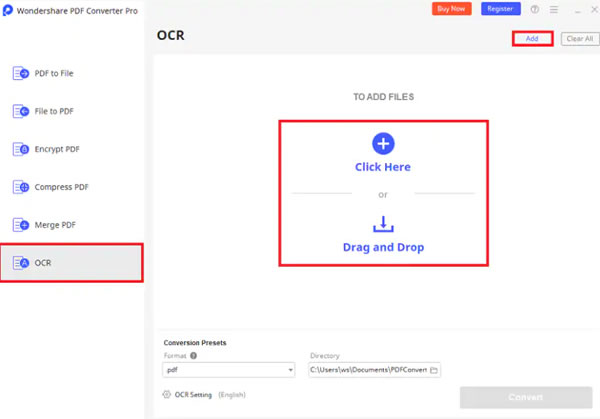Screen dimensions: 600x419
Task: Click the drag and drop download icon
Action: [383, 224]
